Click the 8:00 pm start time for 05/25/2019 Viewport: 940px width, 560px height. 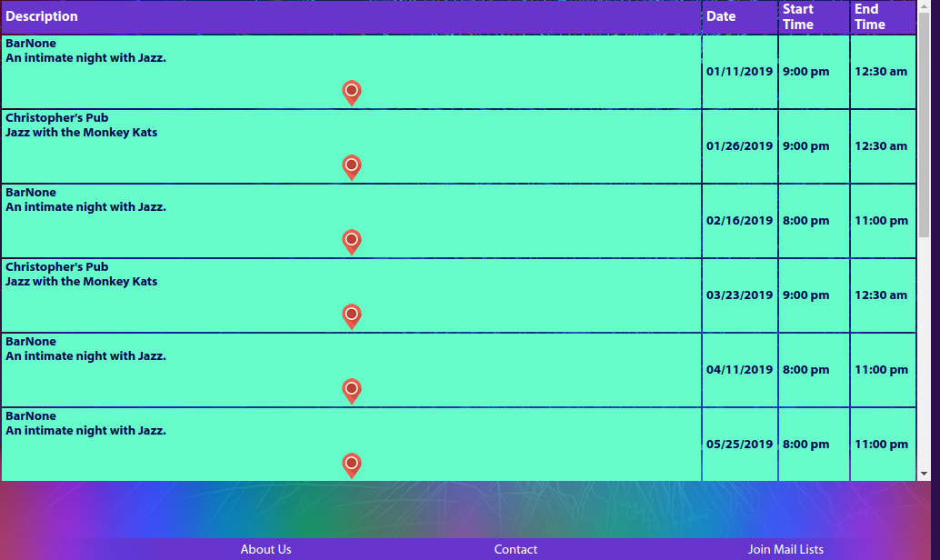805,445
